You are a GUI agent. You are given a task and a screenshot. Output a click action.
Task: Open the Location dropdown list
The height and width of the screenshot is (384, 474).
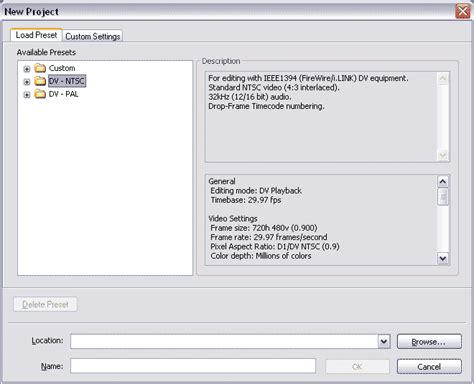click(x=384, y=341)
